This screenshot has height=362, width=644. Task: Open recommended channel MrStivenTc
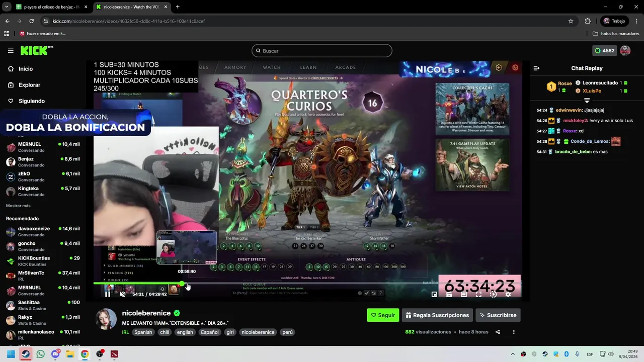(43, 276)
